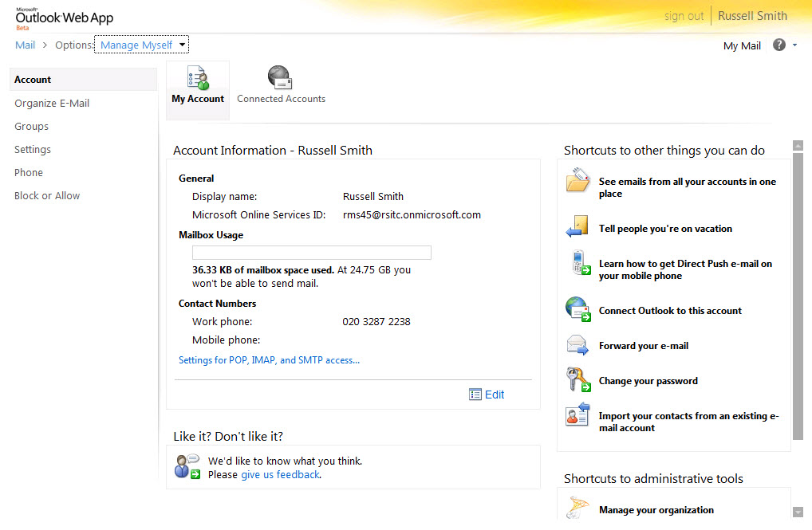The height and width of the screenshot is (530, 812).
Task: Select Organize E-Mail in the sidebar
Action: (52, 103)
